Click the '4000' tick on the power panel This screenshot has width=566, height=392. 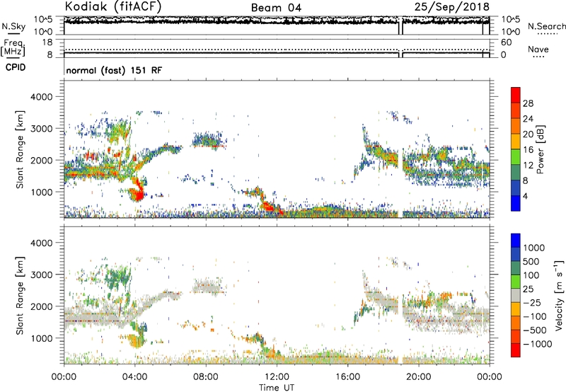click(41, 97)
